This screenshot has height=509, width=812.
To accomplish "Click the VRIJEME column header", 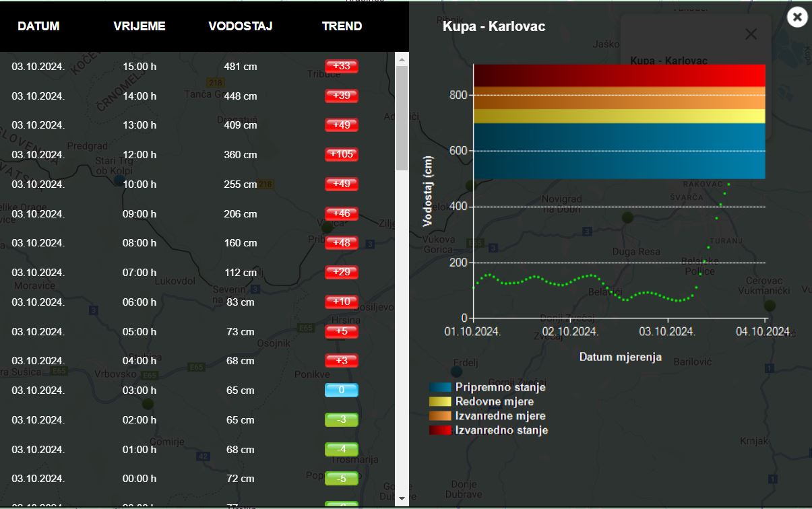I will [x=139, y=26].
